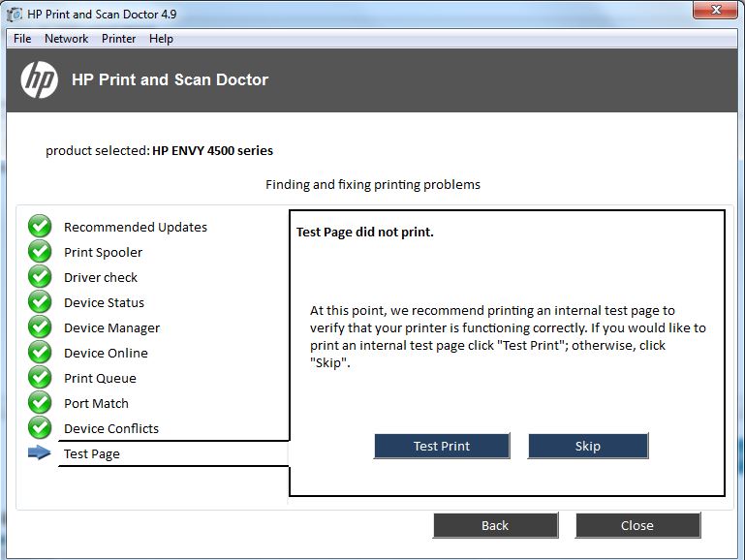Screen dimensions: 745x560
Task: Click green check beside Print Spooler
Action: pyautogui.click(x=40, y=251)
